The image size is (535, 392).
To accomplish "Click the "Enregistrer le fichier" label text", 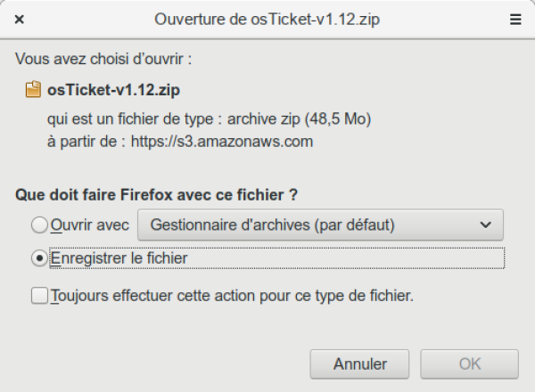I will click(x=119, y=257).
